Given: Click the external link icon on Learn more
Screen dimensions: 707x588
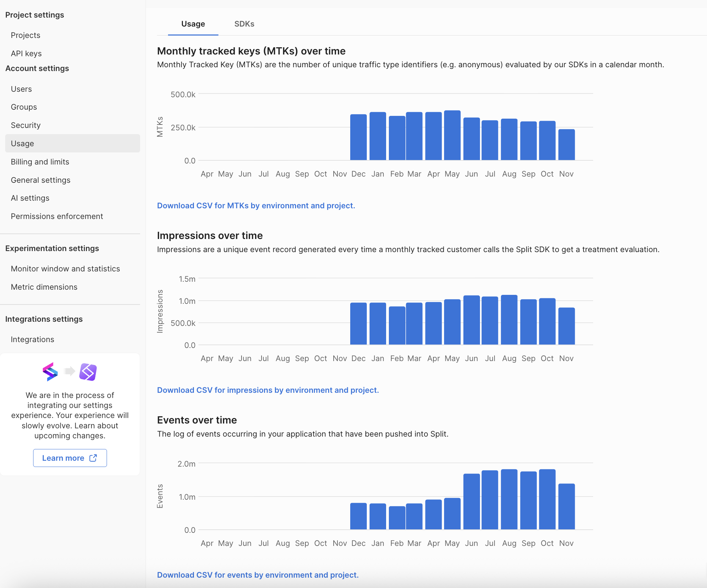Looking at the screenshot, I should click(93, 458).
